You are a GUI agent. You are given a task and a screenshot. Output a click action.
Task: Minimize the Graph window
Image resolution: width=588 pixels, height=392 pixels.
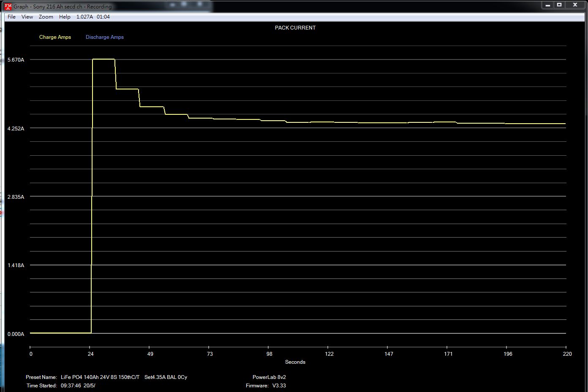tap(547, 5)
